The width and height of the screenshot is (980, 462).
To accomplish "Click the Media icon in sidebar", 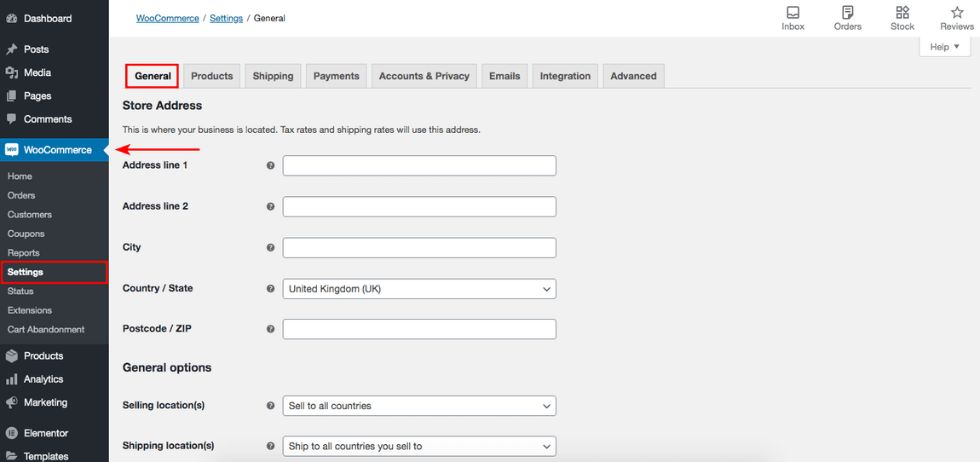I will (11, 72).
